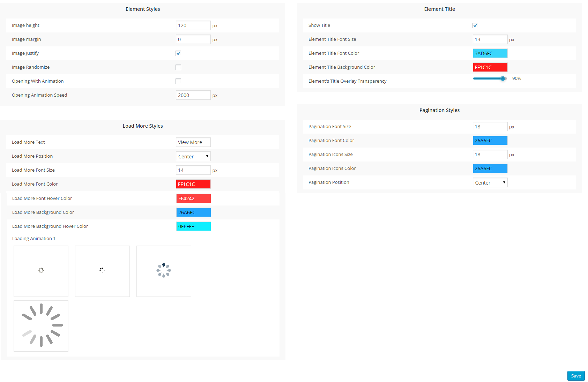Click the Title Overlay Transparency slider handle
The width and height of the screenshot is (588, 382).
(503, 78)
